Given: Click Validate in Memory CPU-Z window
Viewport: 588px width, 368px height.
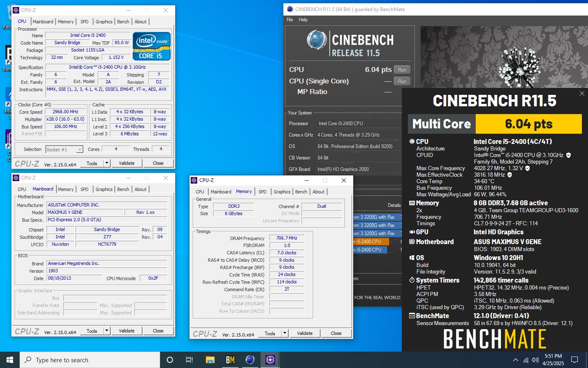Looking at the screenshot, I should tap(305, 333).
